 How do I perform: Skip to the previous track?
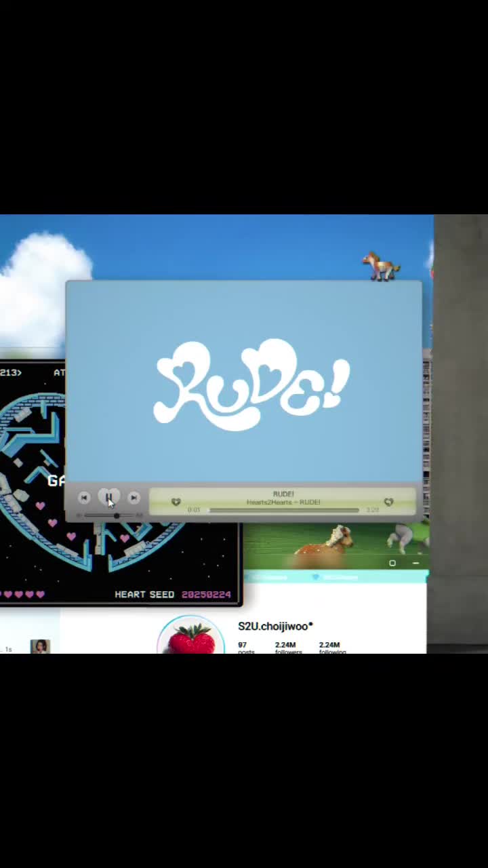pos(83,498)
